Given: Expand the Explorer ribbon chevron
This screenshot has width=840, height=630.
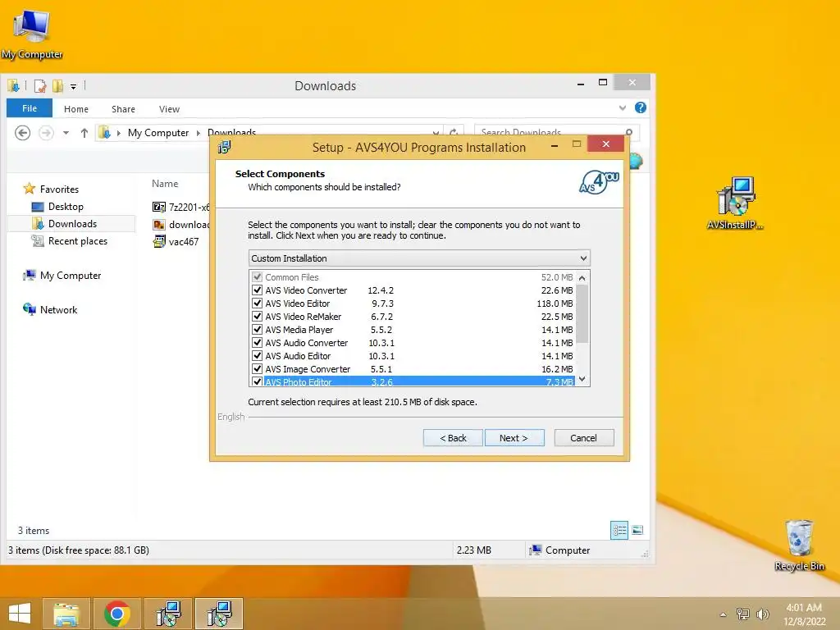Looking at the screenshot, I should coord(623,108).
